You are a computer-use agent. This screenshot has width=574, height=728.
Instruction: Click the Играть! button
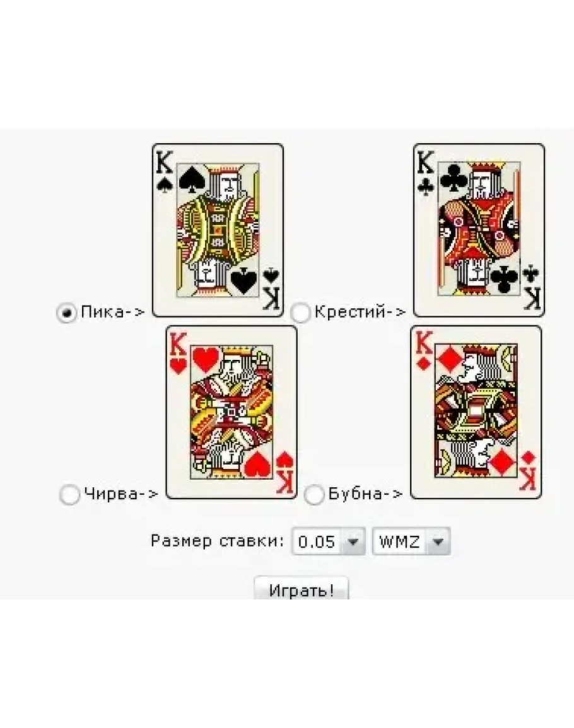pos(301,589)
